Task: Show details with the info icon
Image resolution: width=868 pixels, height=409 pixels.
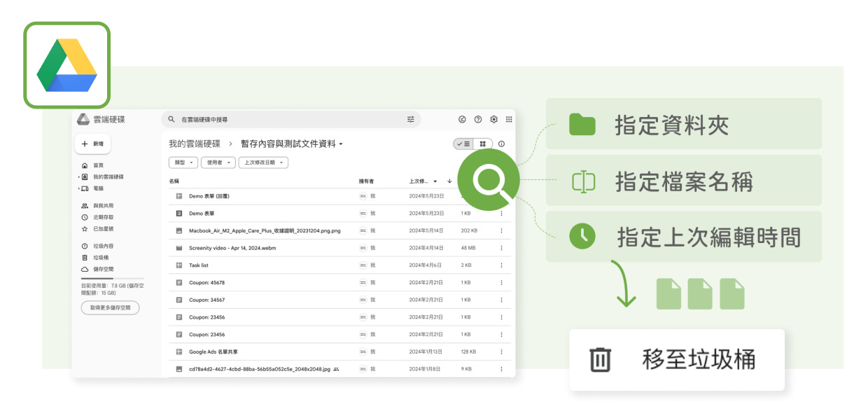Action: tap(501, 144)
